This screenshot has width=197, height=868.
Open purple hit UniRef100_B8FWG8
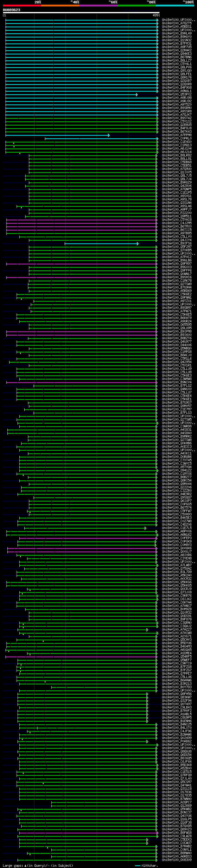tap(177, 833)
